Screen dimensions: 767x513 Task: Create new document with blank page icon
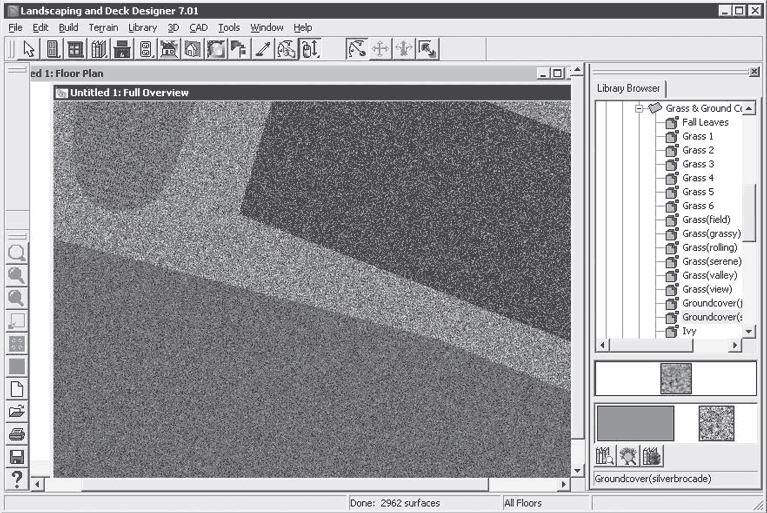point(17,388)
